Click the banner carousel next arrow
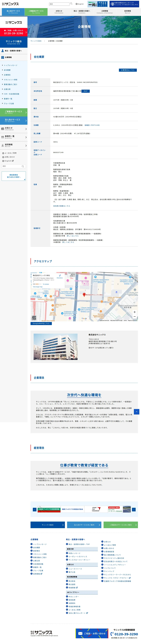Screen dimensions: 141x644 click(134, 510)
